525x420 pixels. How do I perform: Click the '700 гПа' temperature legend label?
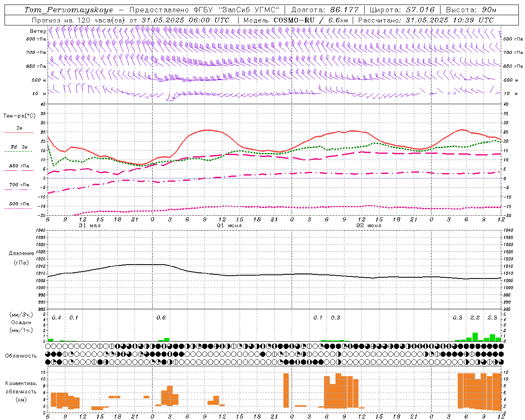(x=19, y=185)
